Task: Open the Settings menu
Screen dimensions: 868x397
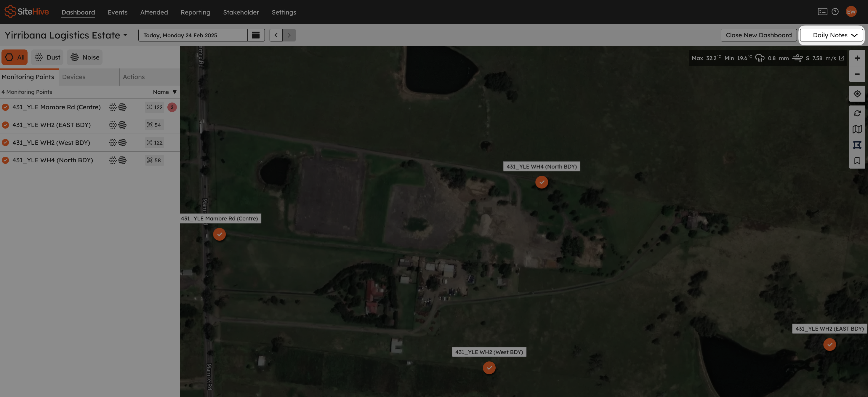Action: [x=284, y=12]
